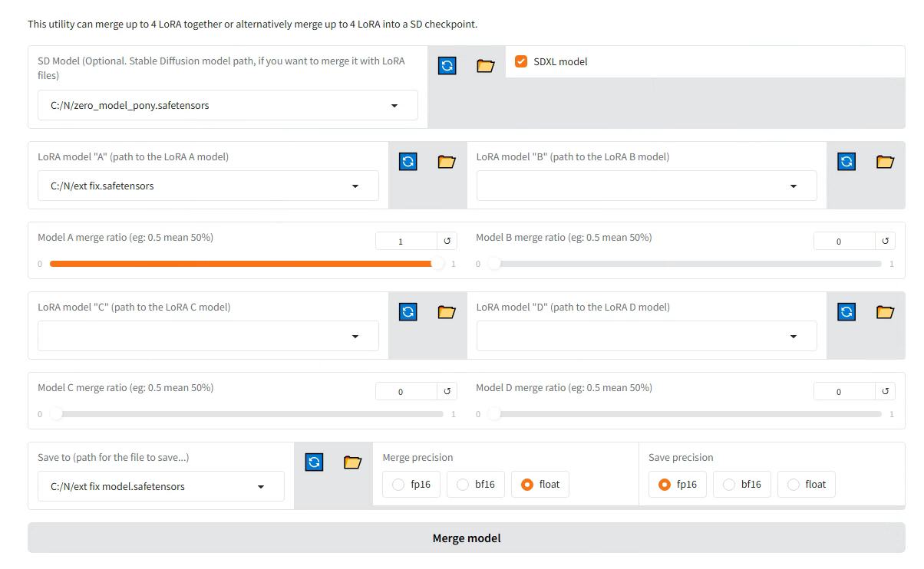Choose float under Save precision
The image size is (924, 569).
click(807, 485)
